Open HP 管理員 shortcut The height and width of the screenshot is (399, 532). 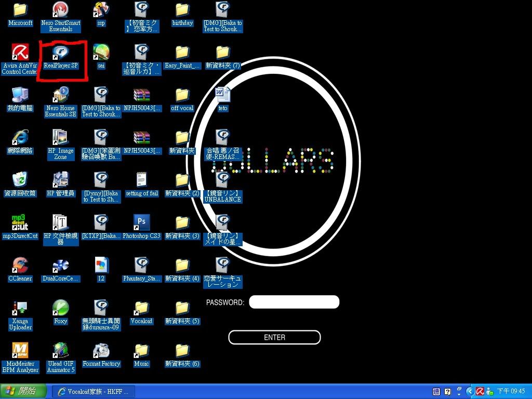point(61,184)
